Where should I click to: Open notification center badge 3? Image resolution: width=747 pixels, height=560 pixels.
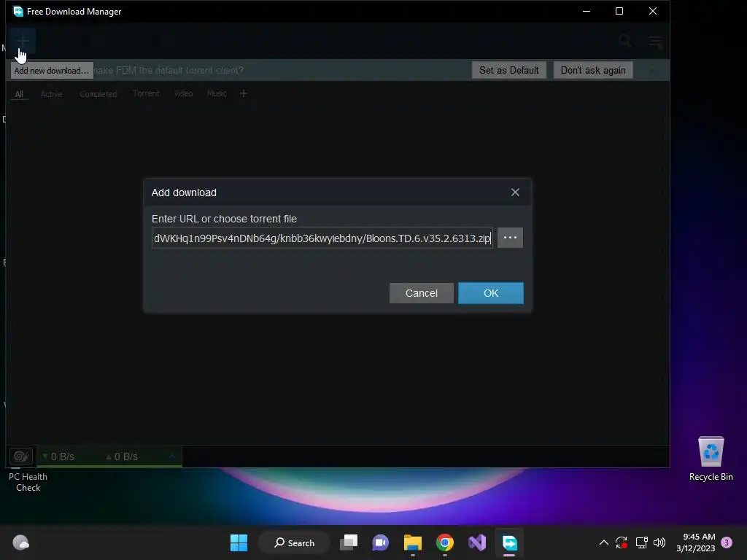click(x=727, y=542)
